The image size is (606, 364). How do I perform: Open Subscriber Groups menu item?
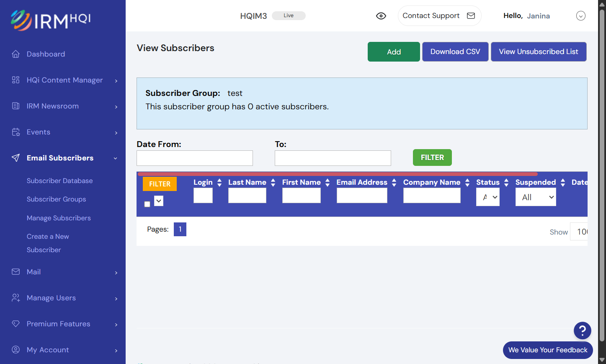57,199
